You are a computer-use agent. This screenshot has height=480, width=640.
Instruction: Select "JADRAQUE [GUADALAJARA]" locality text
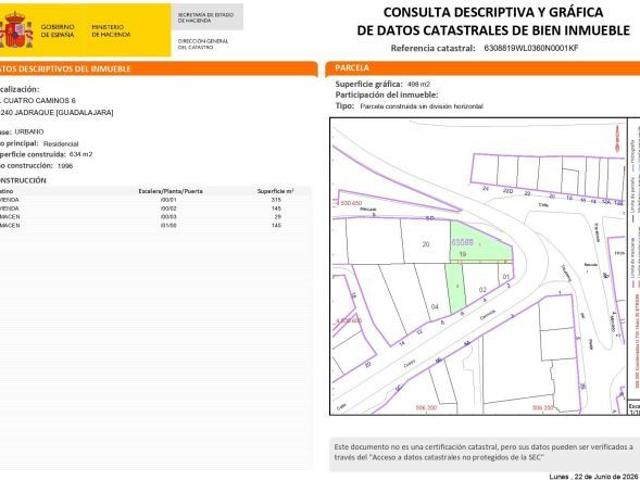click(64, 113)
